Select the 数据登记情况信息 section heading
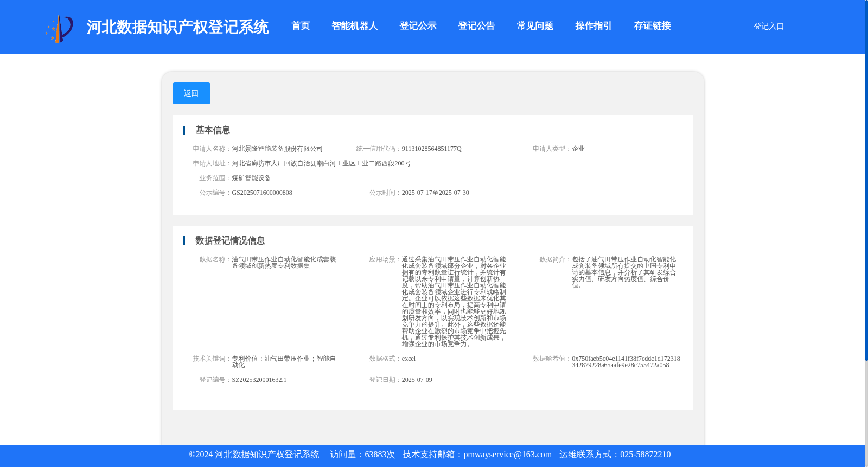 click(230, 241)
